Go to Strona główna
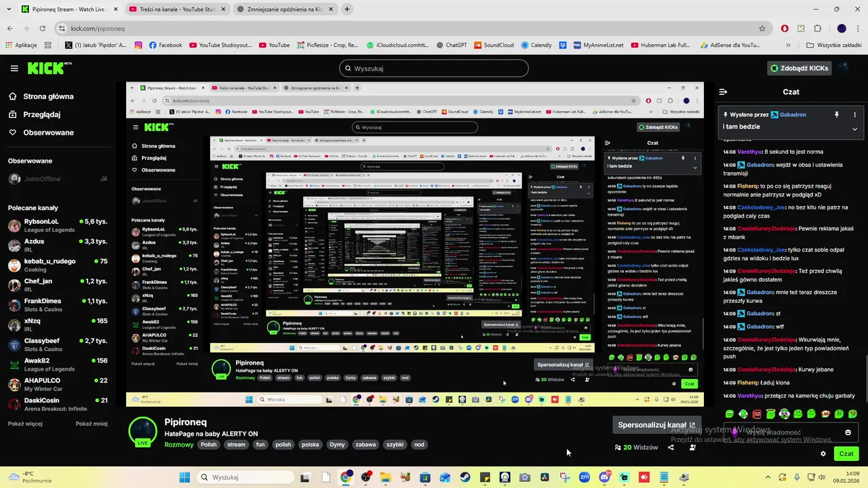Image resolution: width=868 pixels, height=488 pixels. pyautogui.click(x=41, y=96)
